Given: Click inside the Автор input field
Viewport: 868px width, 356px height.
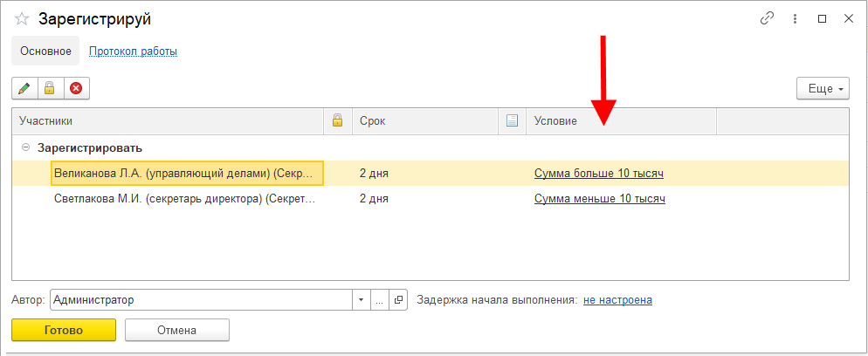Looking at the screenshot, I should pos(201,300).
